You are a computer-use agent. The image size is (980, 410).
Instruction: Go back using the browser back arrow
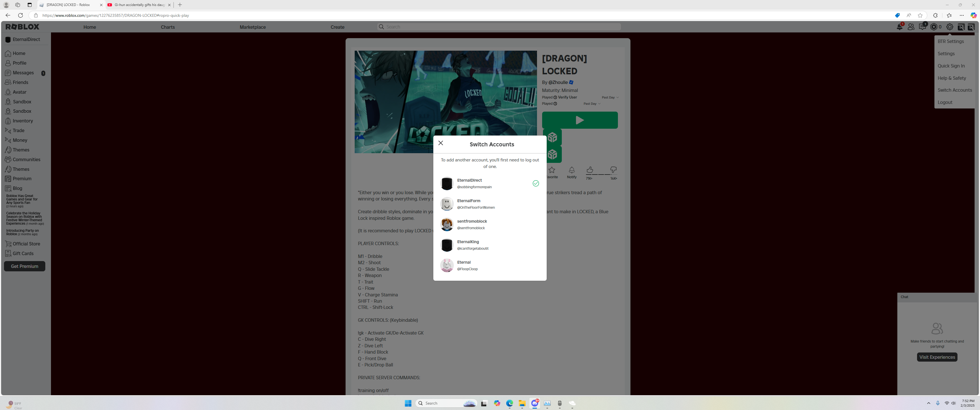pos(8,15)
